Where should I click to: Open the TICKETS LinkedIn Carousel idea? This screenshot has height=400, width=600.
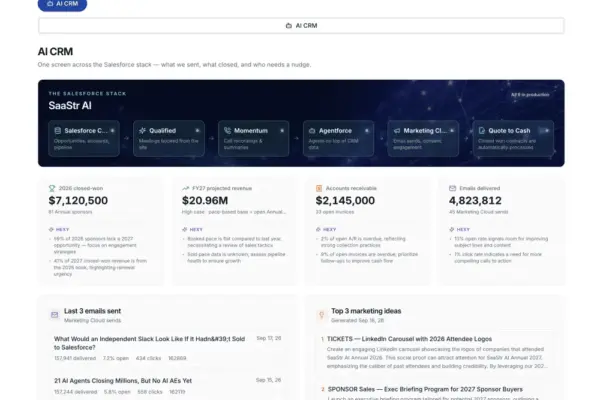pyautogui.click(x=435, y=352)
